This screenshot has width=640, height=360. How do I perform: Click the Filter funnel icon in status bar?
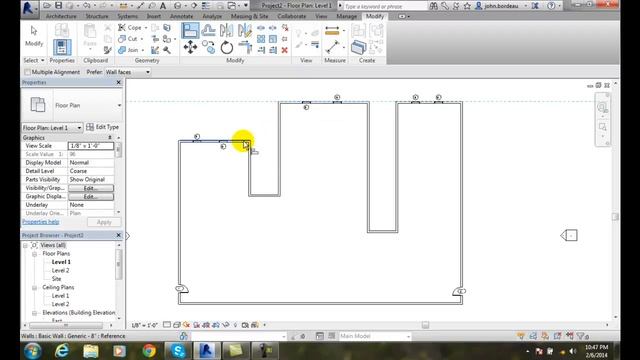tap(581, 336)
